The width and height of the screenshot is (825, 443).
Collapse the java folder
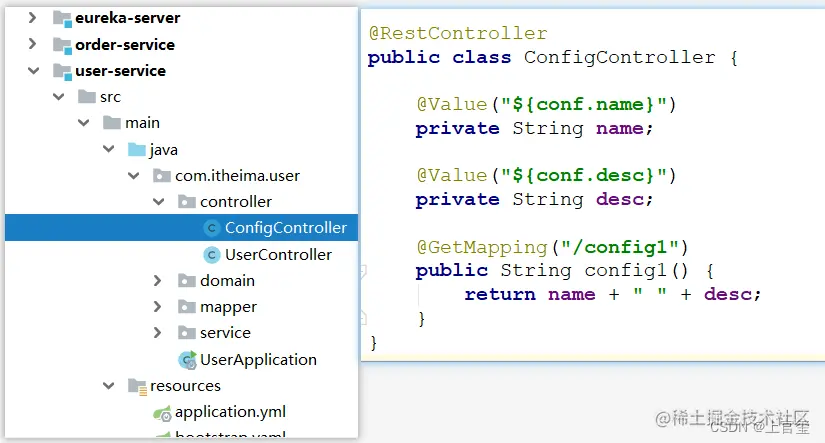click(x=108, y=149)
